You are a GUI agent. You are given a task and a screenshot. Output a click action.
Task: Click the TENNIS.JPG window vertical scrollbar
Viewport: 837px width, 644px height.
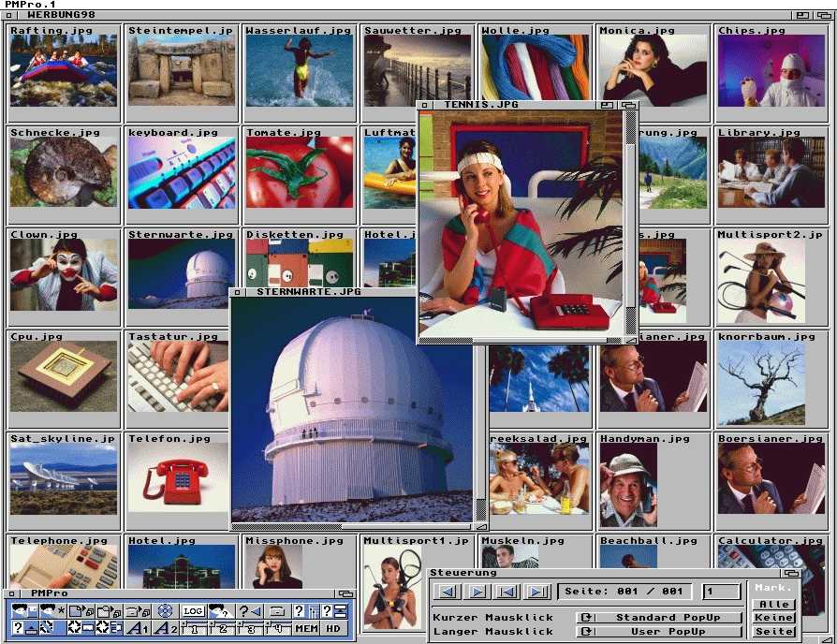630,225
